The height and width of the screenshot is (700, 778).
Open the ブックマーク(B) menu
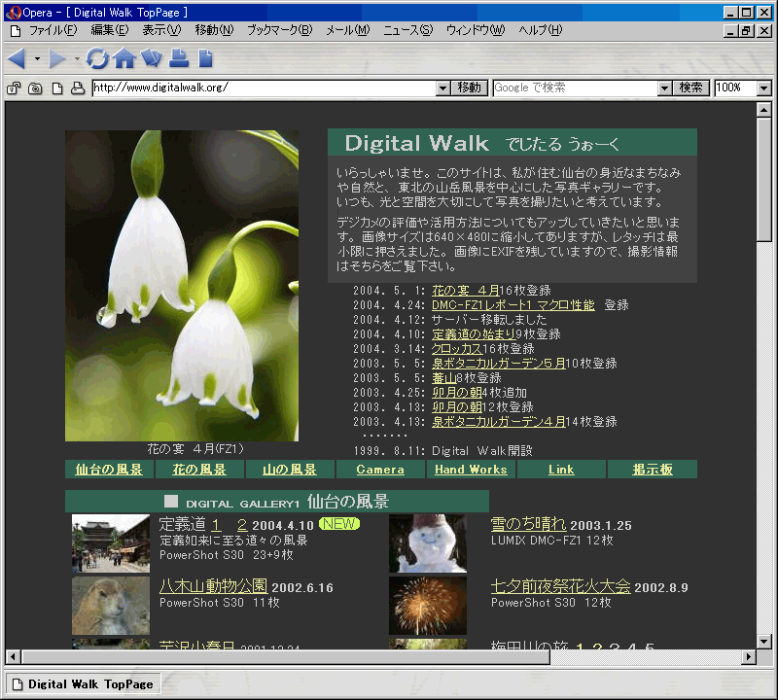(x=280, y=30)
